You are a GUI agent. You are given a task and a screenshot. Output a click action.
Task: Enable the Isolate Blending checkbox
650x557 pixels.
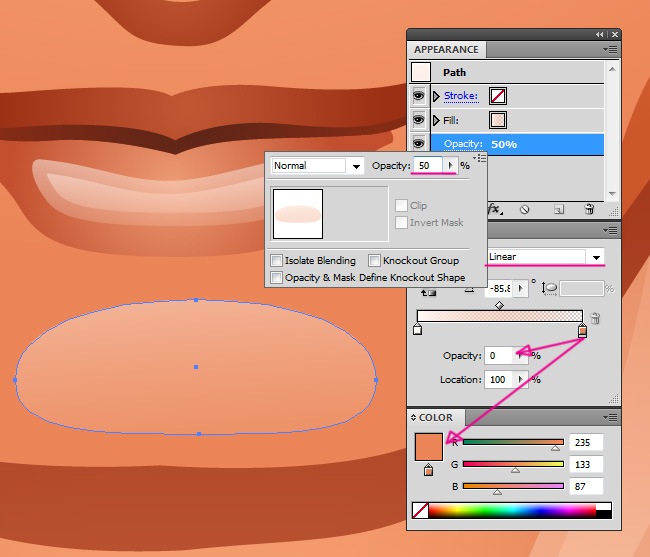[276, 261]
